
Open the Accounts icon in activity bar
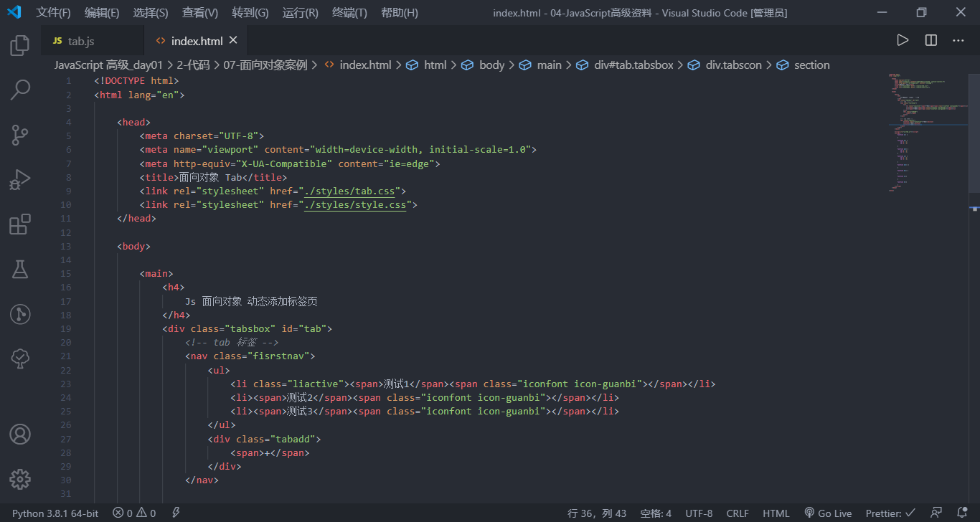coord(19,434)
